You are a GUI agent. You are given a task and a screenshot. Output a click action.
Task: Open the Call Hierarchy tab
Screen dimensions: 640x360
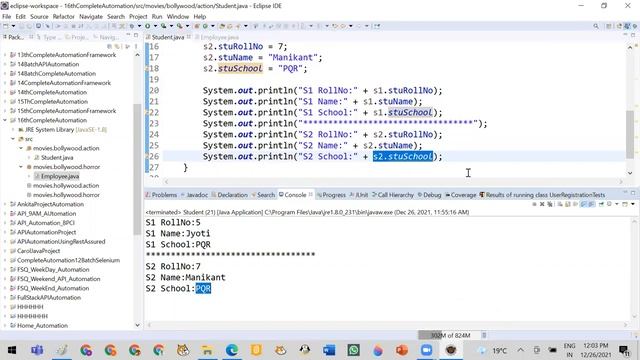[393, 195]
